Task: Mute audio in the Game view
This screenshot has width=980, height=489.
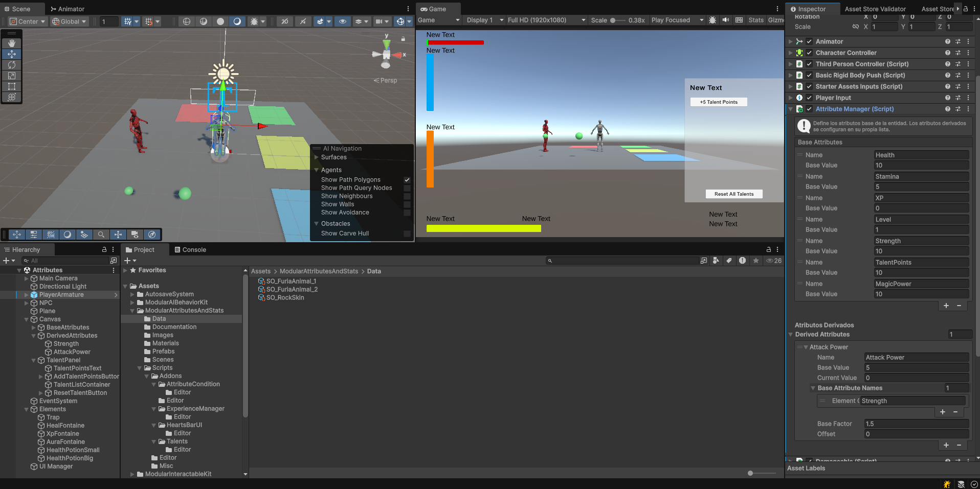Action: (x=725, y=20)
